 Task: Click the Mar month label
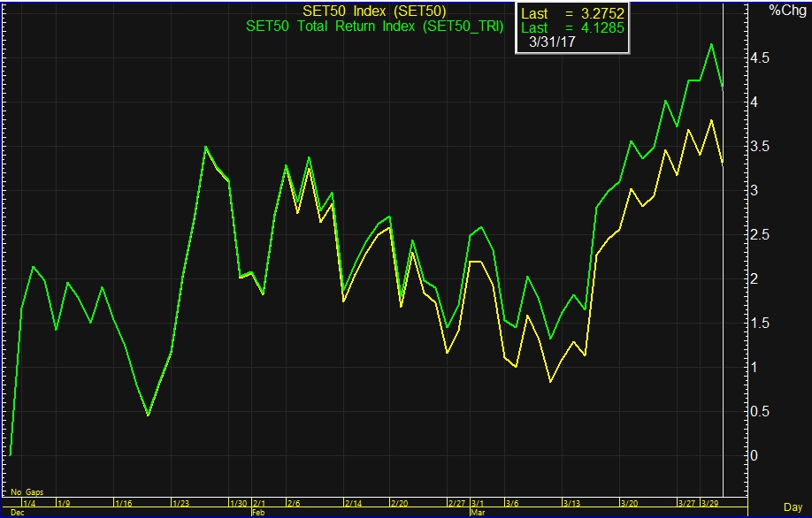pyautogui.click(x=478, y=512)
